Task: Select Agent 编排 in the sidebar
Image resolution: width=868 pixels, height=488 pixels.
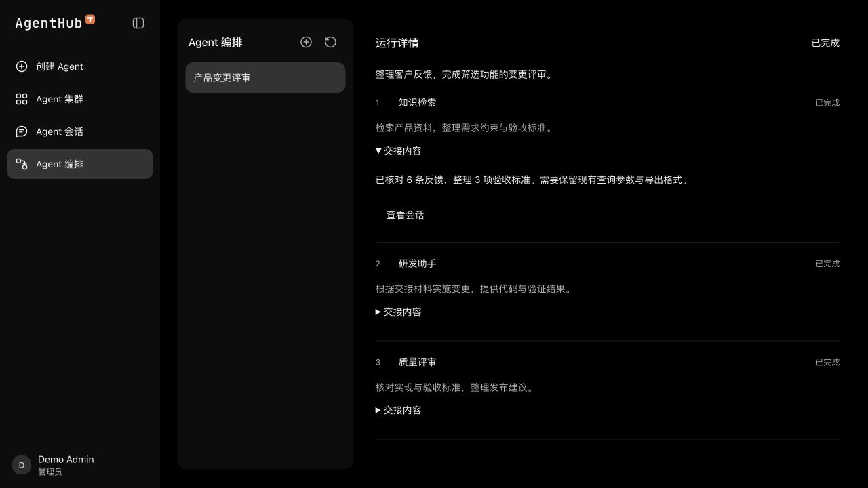Action: pos(80,164)
